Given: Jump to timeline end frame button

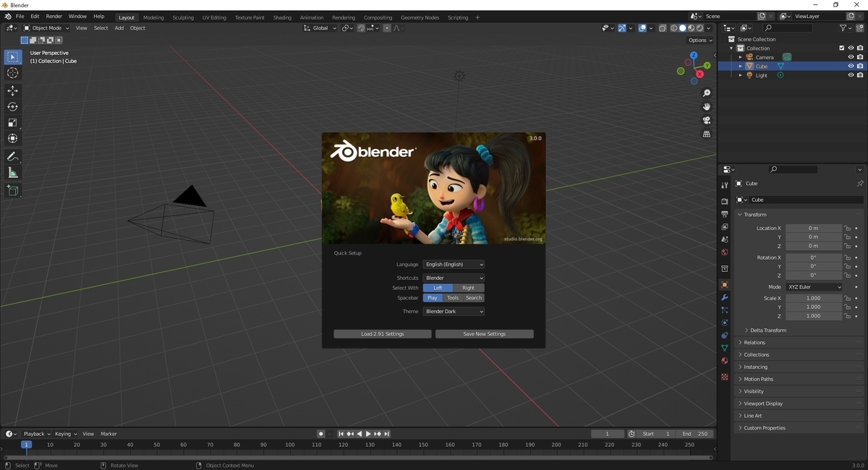Looking at the screenshot, I should 387,434.
